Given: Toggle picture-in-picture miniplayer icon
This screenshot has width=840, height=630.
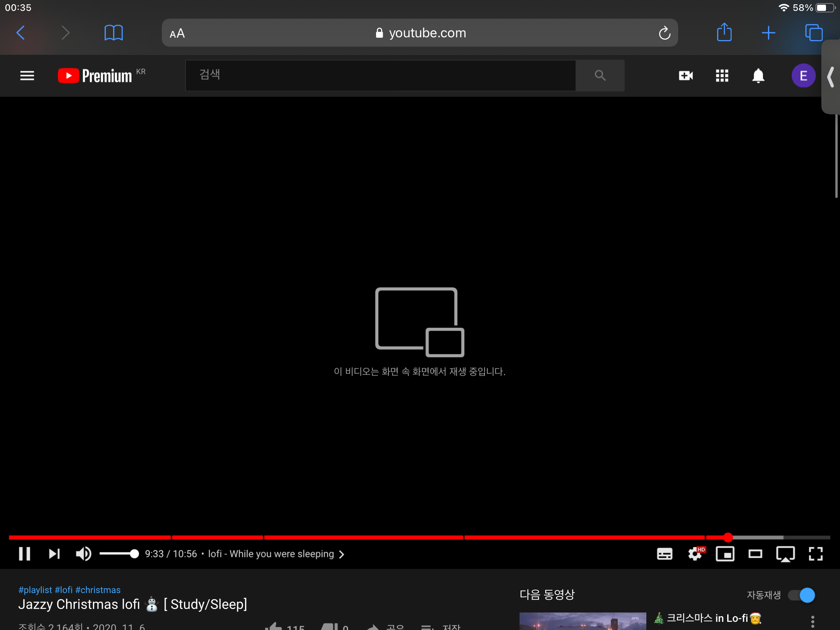Looking at the screenshot, I should [x=725, y=554].
